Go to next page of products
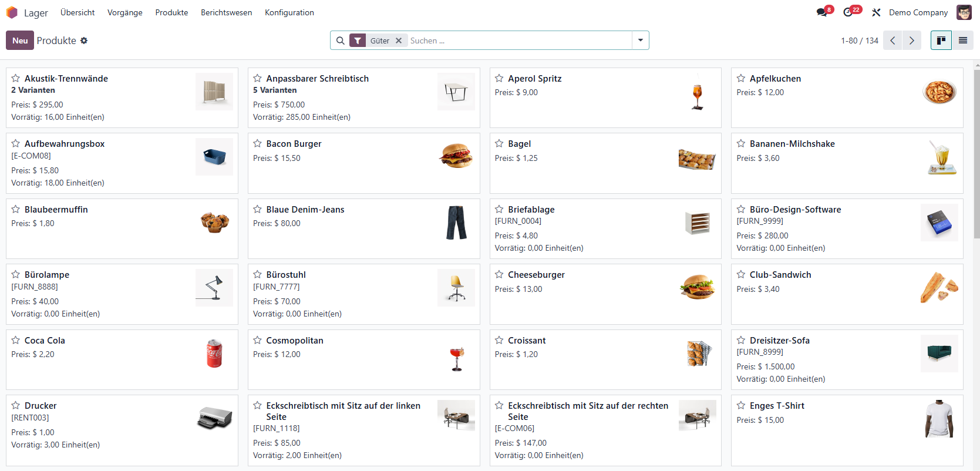The height and width of the screenshot is (471, 980). pos(911,41)
